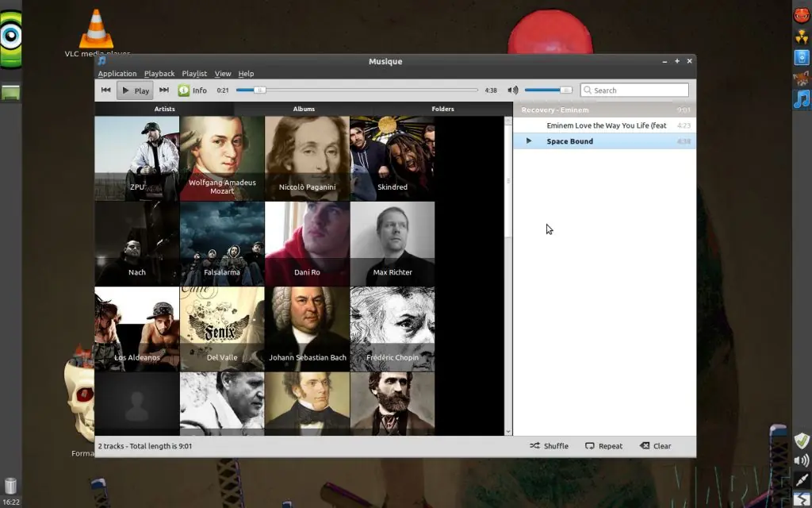Open the green Info panel icon
The image size is (812, 508).
(x=184, y=90)
